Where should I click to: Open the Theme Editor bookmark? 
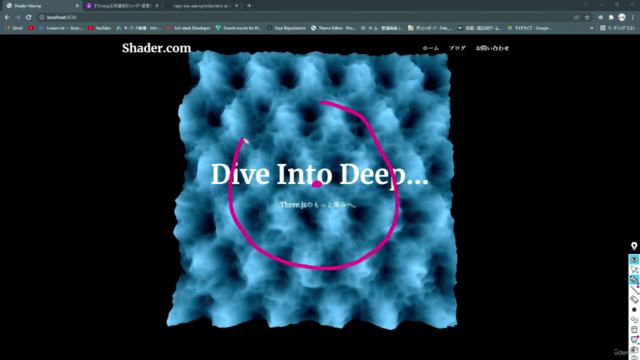tap(333, 28)
